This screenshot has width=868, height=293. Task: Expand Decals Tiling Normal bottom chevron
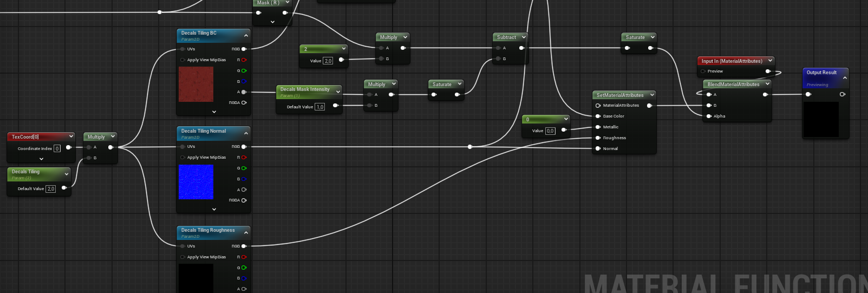click(x=214, y=209)
